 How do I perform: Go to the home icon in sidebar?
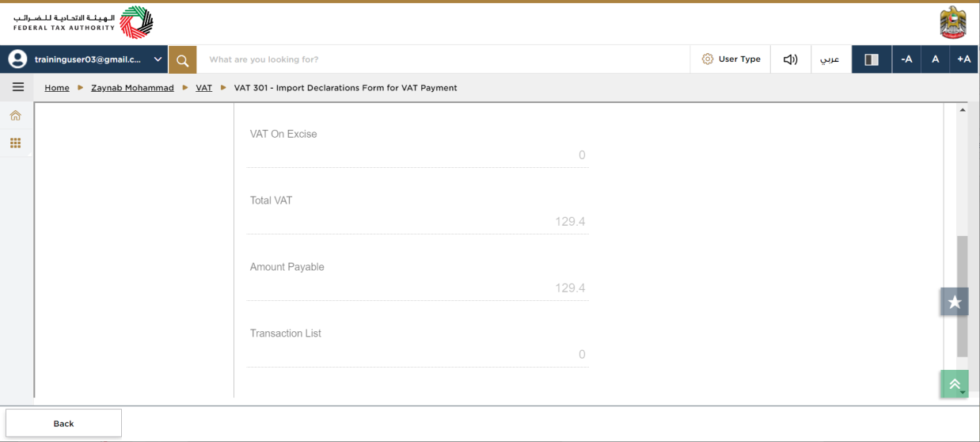15,116
